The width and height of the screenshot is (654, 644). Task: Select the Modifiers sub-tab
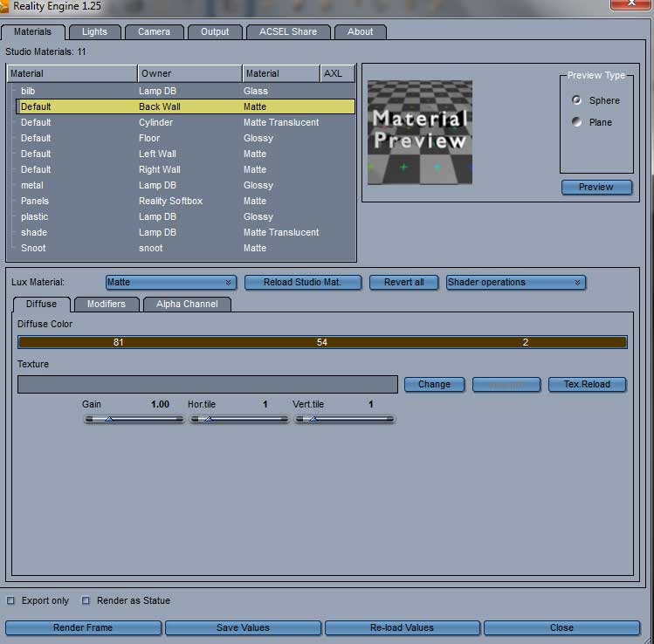[107, 304]
